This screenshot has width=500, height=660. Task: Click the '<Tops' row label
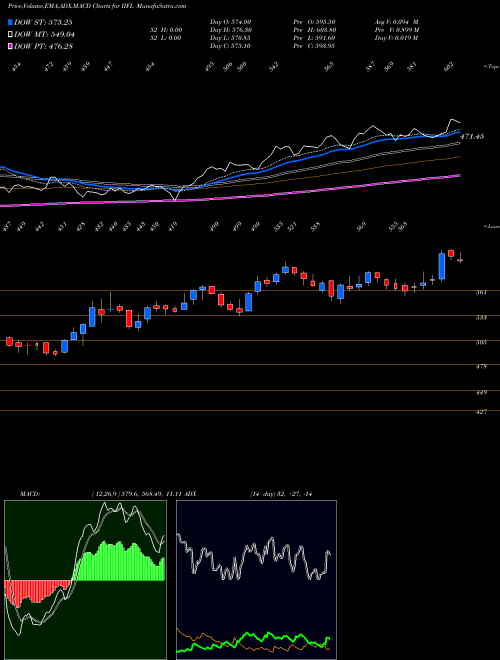click(491, 67)
